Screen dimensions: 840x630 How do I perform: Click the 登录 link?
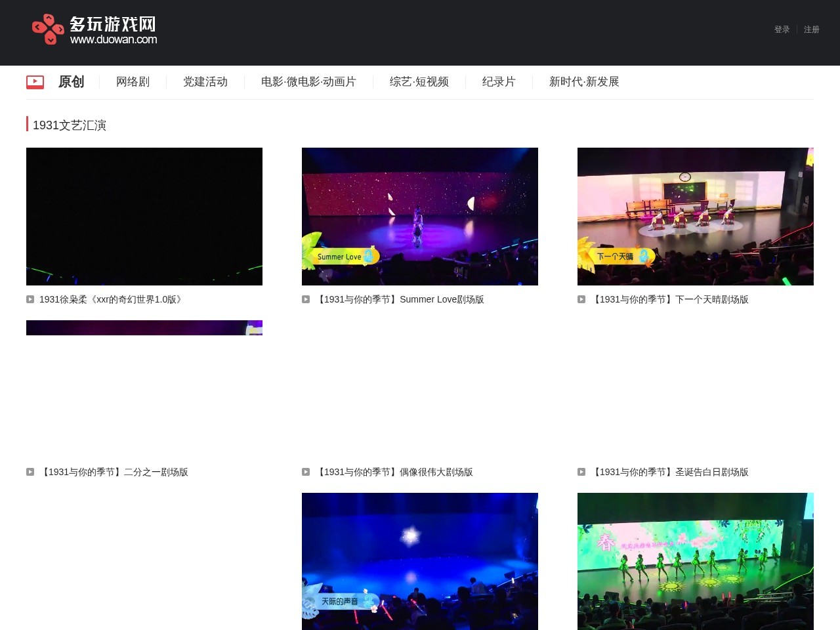[x=781, y=29]
